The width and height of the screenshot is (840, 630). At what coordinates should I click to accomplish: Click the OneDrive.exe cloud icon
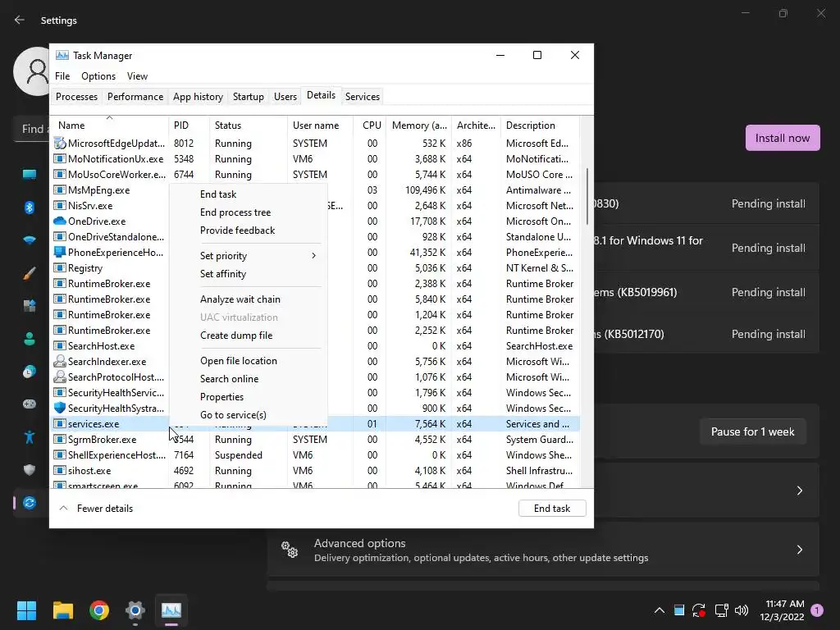click(59, 221)
